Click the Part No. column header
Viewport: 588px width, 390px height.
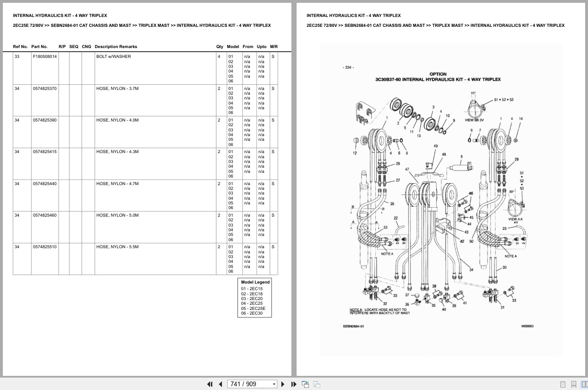pyautogui.click(x=40, y=47)
